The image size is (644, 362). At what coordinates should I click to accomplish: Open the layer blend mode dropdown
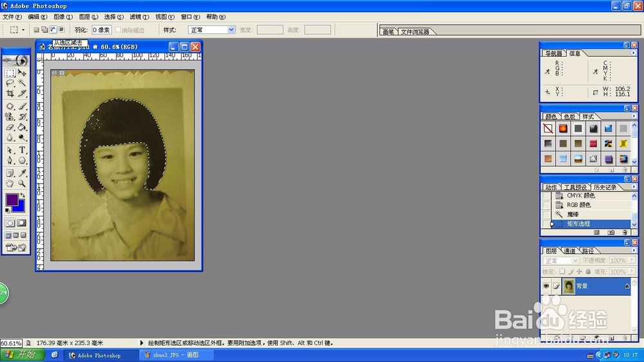pyautogui.click(x=561, y=260)
